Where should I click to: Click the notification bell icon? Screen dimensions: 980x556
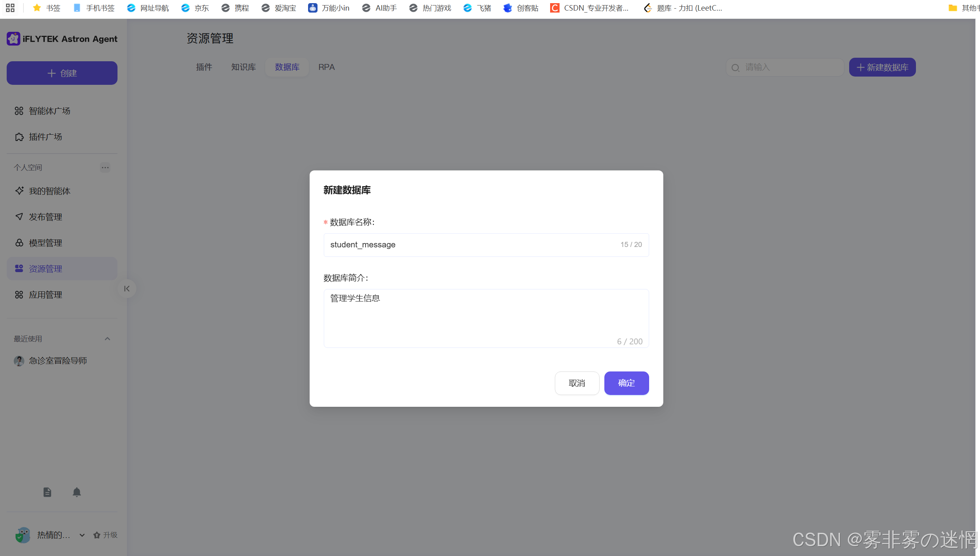pos(77,492)
